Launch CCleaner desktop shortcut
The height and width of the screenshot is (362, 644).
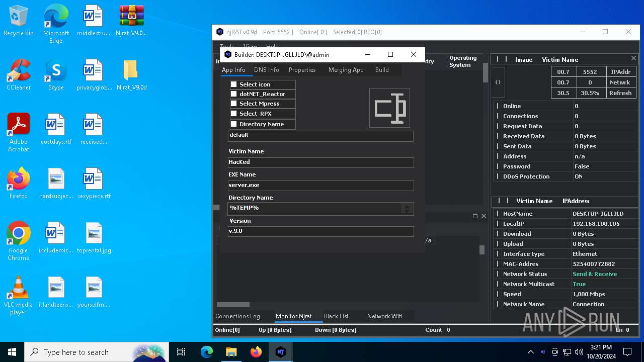[x=19, y=75]
